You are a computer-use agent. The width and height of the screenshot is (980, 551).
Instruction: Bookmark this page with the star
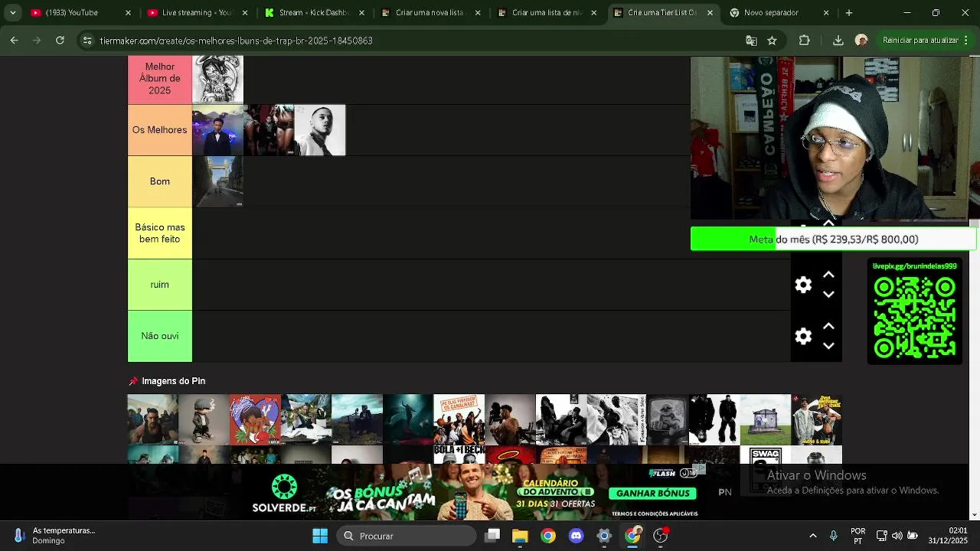click(x=772, y=41)
